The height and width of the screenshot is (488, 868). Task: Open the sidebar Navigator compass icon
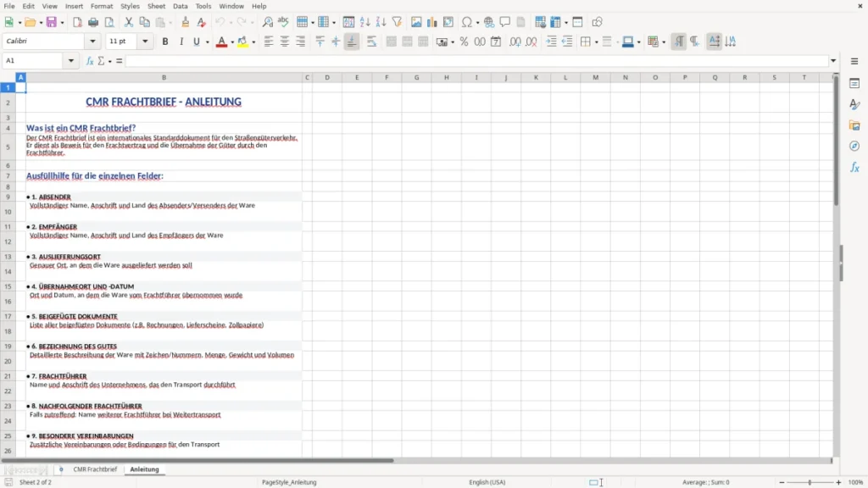tap(854, 147)
